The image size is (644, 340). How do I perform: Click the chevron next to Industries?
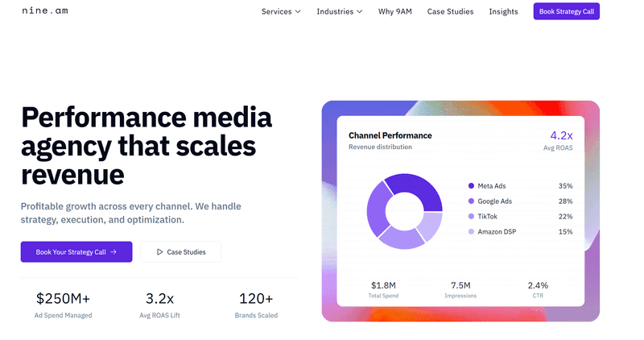(x=359, y=12)
